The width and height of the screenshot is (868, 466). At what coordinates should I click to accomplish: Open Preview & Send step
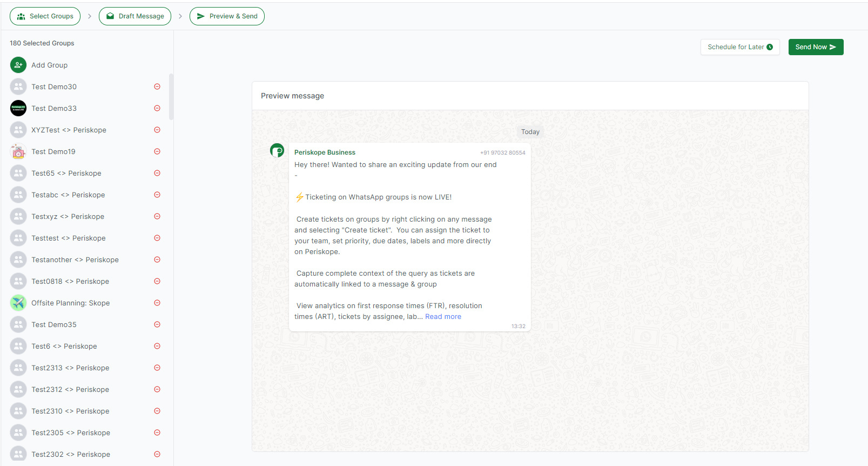227,16
